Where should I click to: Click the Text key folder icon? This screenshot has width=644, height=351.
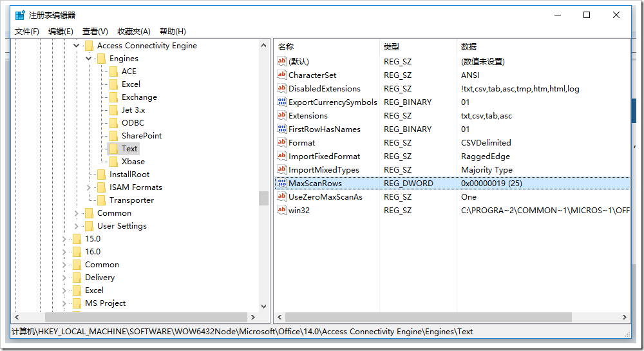pyautogui.click(x=114, y=149)
